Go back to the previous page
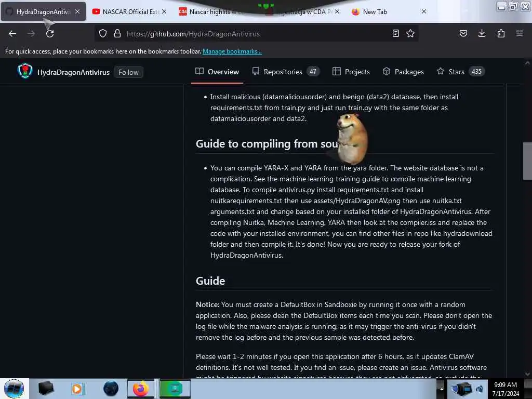Screen dimensions: 532x399 tap(12, 34)
